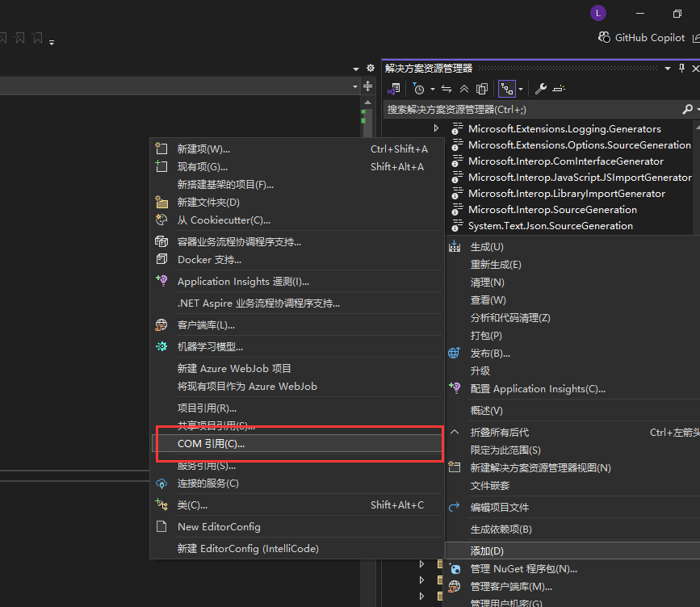Select COM 引用(C)... menu item

(x=211, y=444)
